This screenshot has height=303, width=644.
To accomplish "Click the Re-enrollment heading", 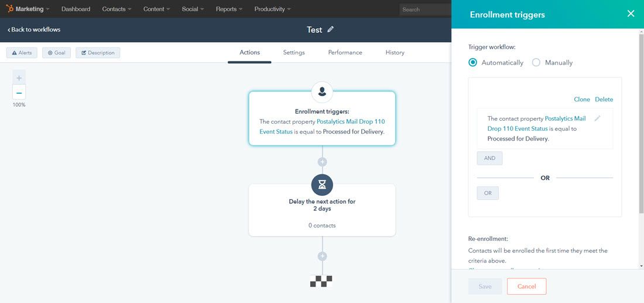I will [x=488, y=239].
